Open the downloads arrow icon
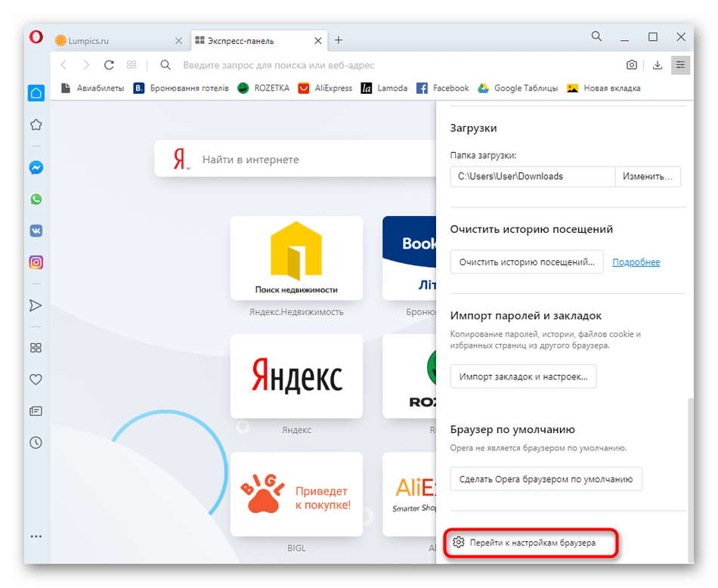Image resolution: width=718 pixels, height=588 pixels. pyautogui.click(x=657, y=65)
